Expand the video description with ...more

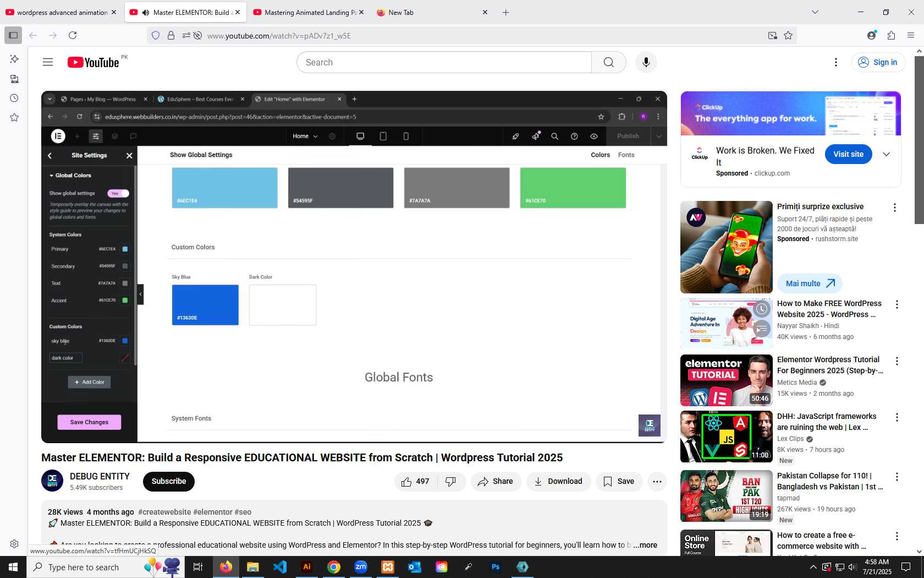645,545
